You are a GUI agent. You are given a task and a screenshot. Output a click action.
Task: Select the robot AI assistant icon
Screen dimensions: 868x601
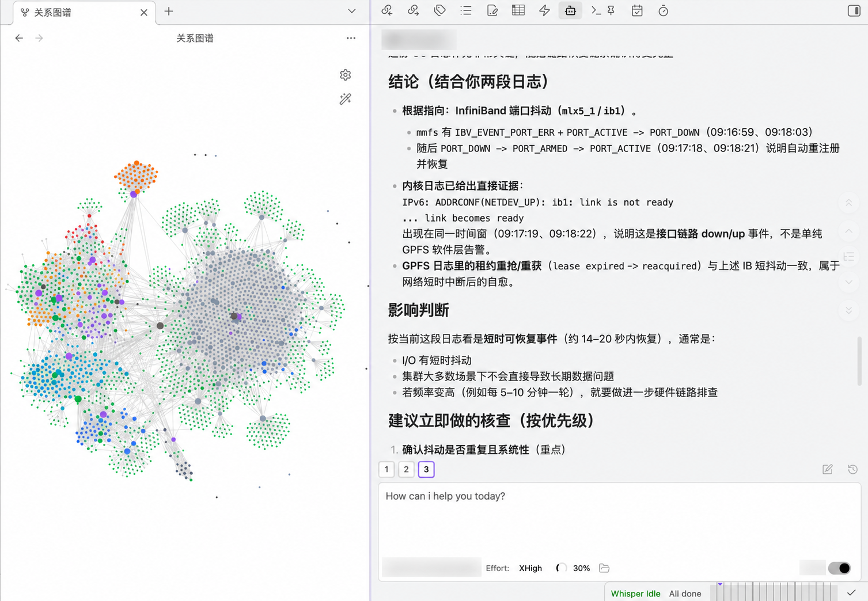(x=570, y=10)
